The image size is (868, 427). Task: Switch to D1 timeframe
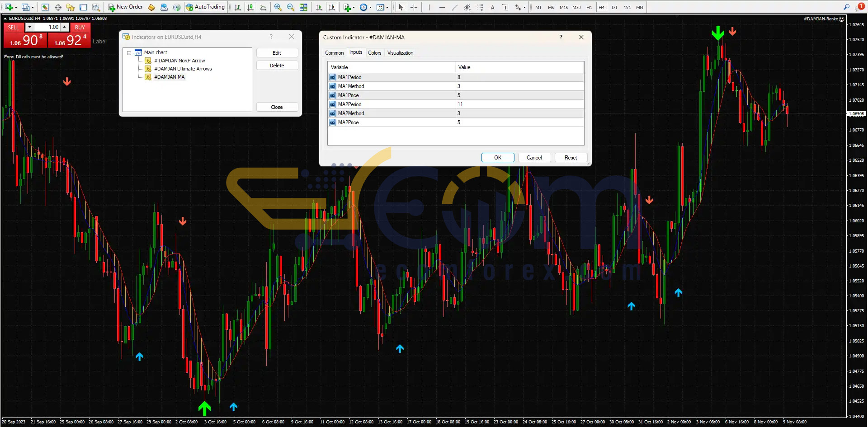pos(614,7)
